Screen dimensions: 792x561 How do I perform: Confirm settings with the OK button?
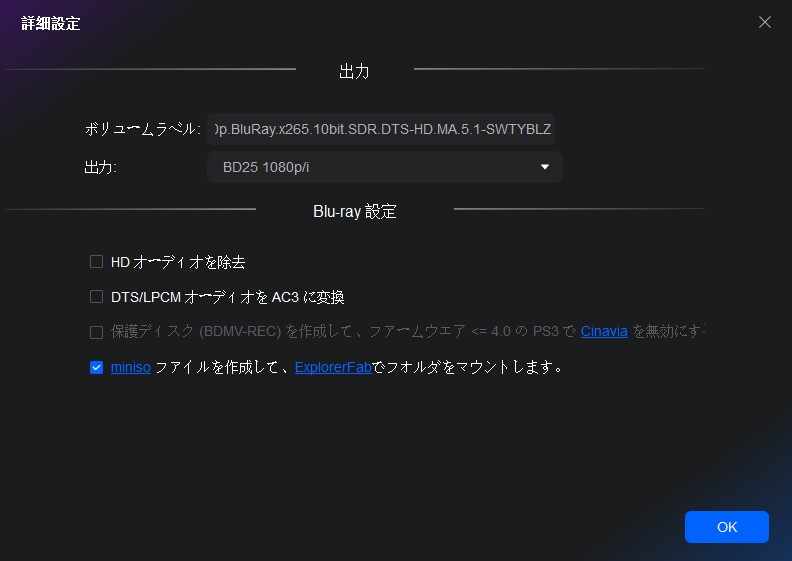coord(726,527)
